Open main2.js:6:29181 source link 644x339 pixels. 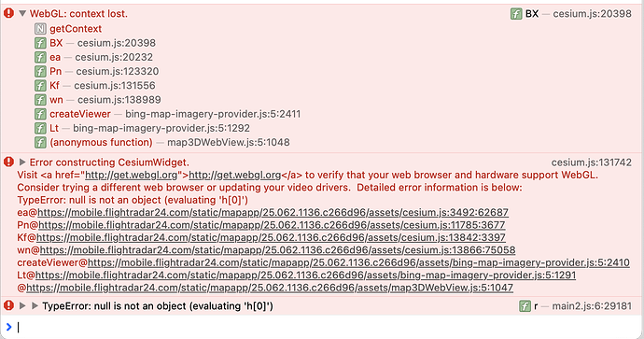(592, 305)
